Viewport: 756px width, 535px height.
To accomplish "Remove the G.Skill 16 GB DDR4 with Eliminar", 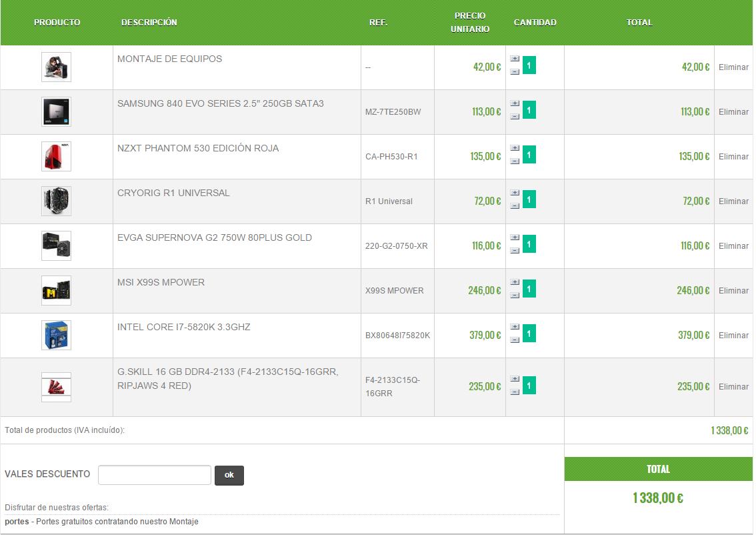I will [x=733, y=387].
